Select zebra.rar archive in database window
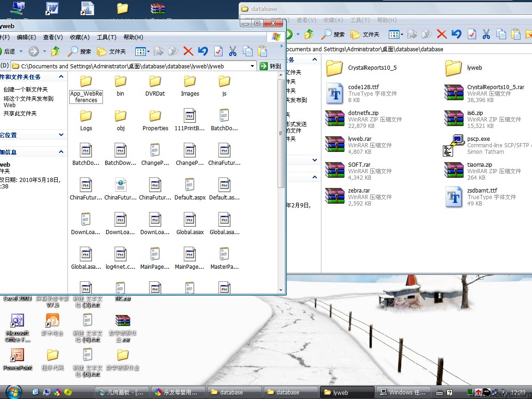The image size is (532, 399). coord(359,197)
